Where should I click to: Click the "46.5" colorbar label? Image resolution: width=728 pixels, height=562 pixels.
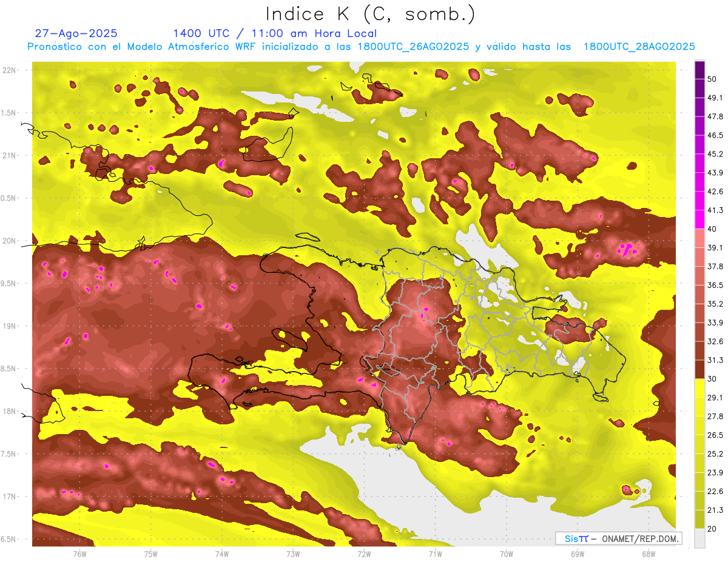pos(715,135)
